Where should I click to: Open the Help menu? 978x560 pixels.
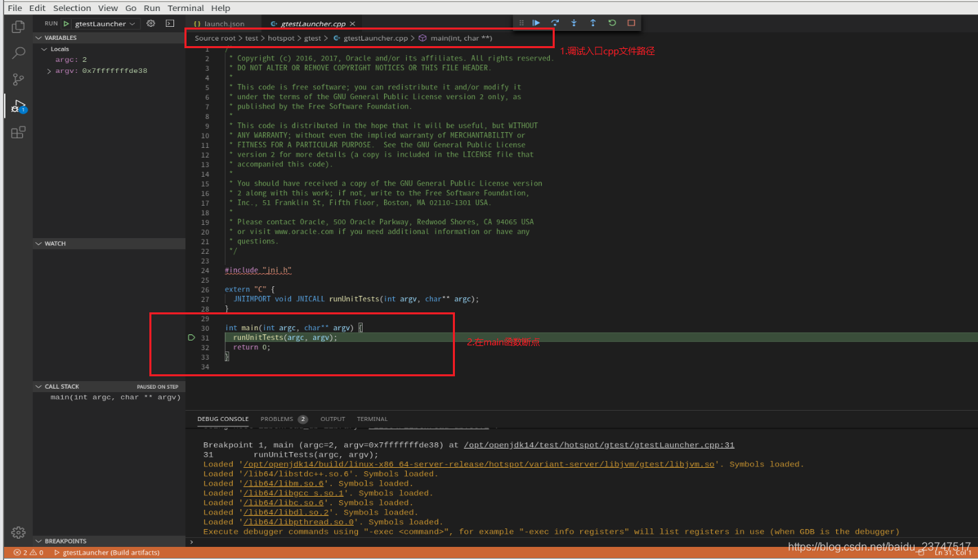(x=221, y=8)
